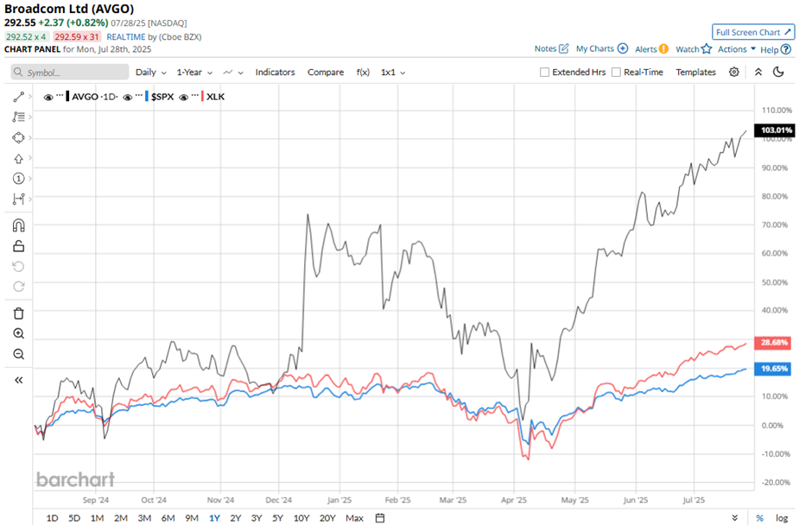812x525 pixels.
Task: Redo the chart action
Action: 19,287
